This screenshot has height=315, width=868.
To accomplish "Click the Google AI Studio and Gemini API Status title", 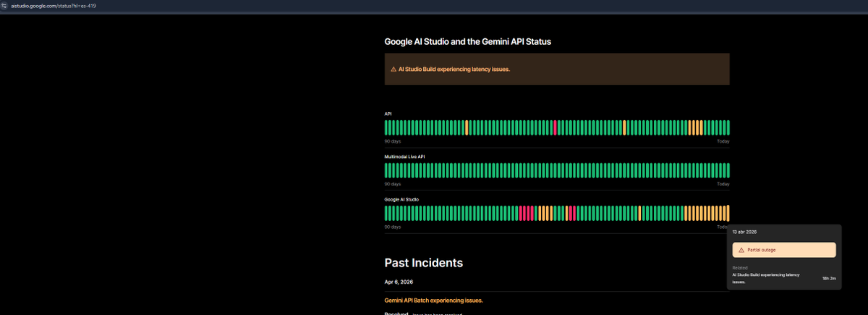I will pyautogui.click(x=468, y=42).
